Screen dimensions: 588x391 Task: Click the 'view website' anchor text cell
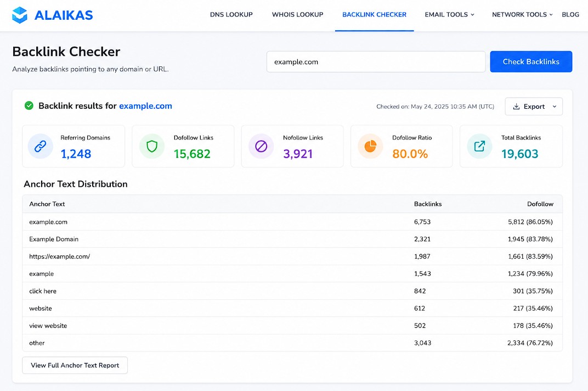(x=48, y=326)
